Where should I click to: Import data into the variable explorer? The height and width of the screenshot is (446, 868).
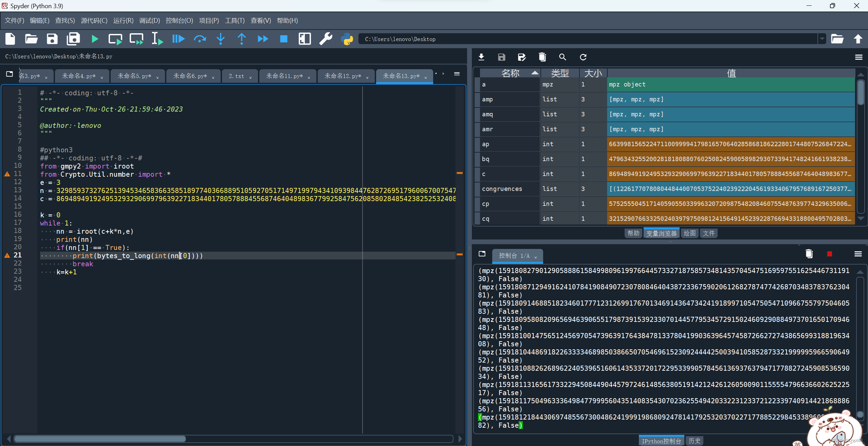pyautogui.click(x=481, y=57)
